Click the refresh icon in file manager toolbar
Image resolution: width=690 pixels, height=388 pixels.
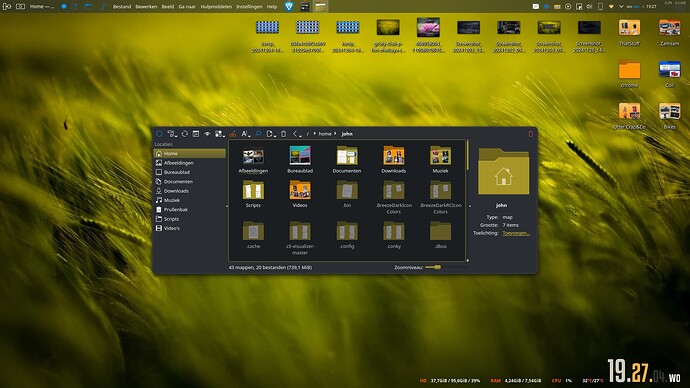[x=184, y=134]
